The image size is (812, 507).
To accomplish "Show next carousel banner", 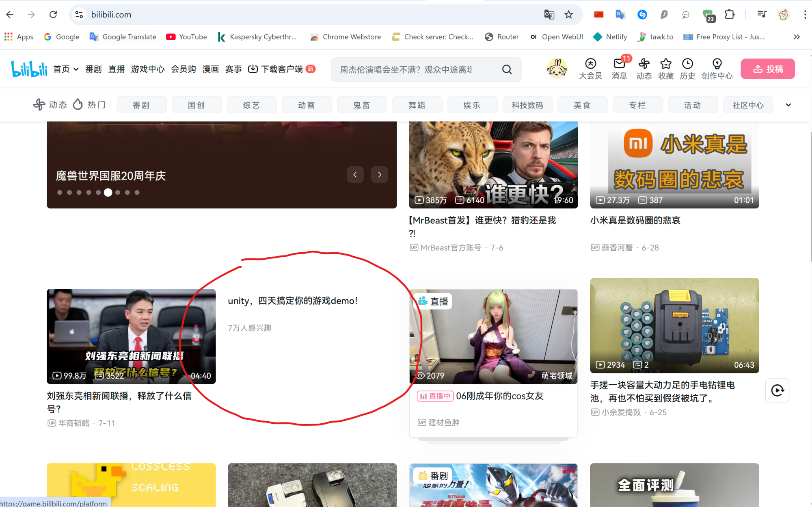I will click(x=380, y=175).
